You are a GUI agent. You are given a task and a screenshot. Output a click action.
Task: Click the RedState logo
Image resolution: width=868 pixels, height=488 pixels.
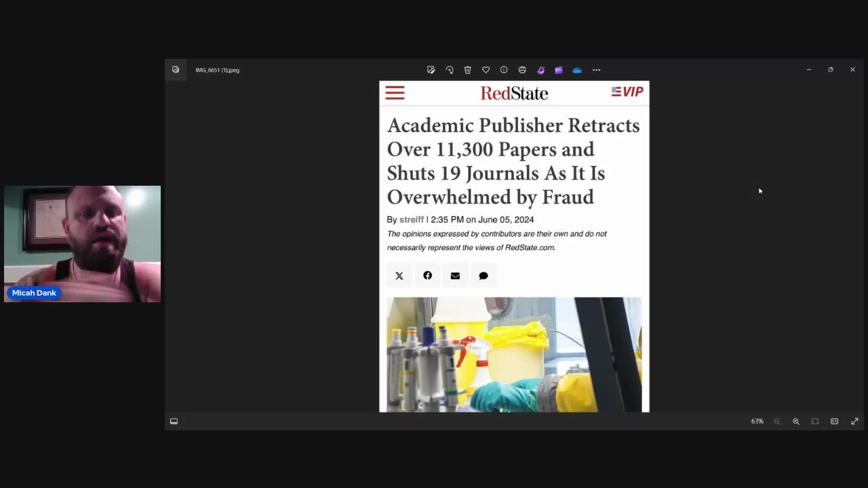click(514, 93)
